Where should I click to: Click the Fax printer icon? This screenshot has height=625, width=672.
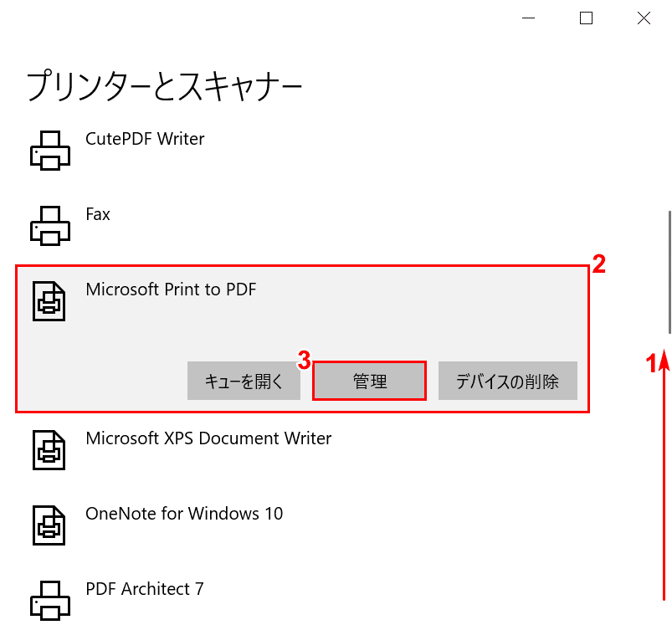[x=49, y=226]
